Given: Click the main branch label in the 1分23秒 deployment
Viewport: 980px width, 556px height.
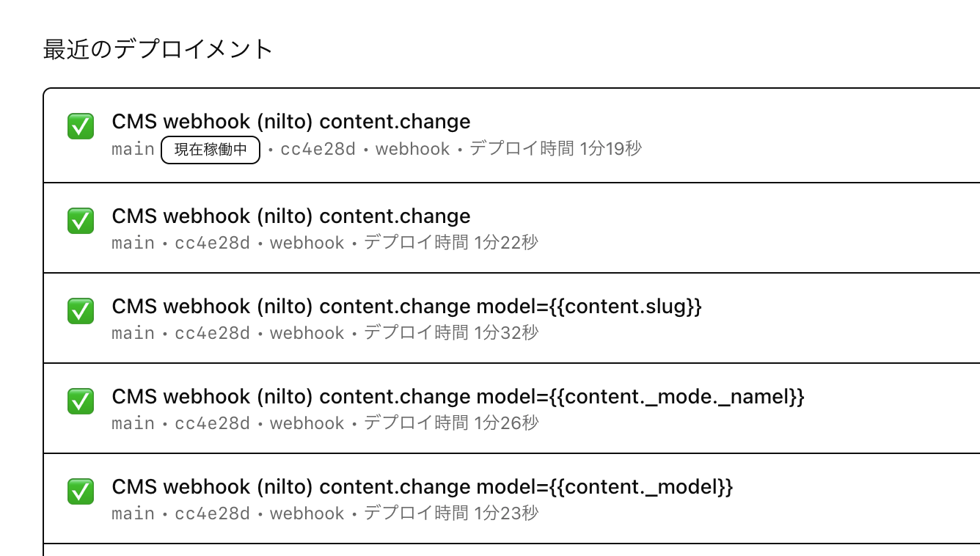Looking at the screenshot, I should pos(133,513).
